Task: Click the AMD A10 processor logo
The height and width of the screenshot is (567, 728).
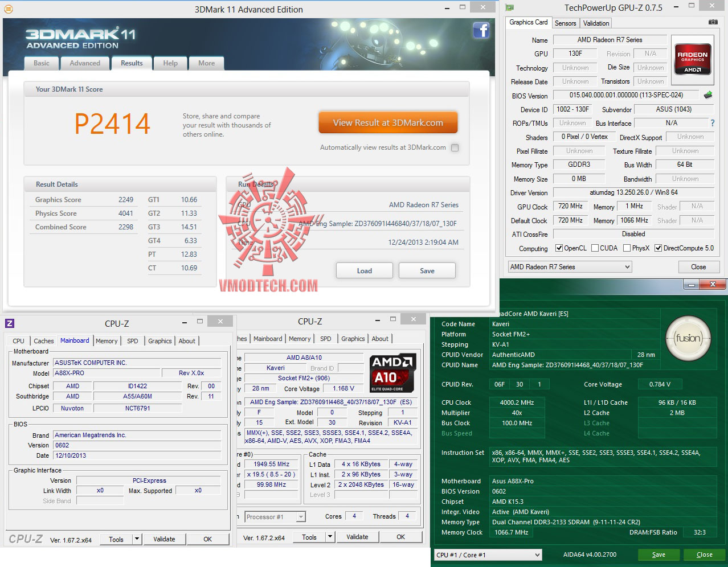Action: (x=393, y=373)
